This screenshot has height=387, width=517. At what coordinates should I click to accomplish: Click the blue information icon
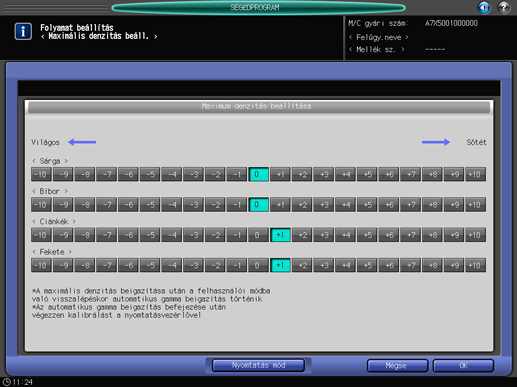[23, 32]
